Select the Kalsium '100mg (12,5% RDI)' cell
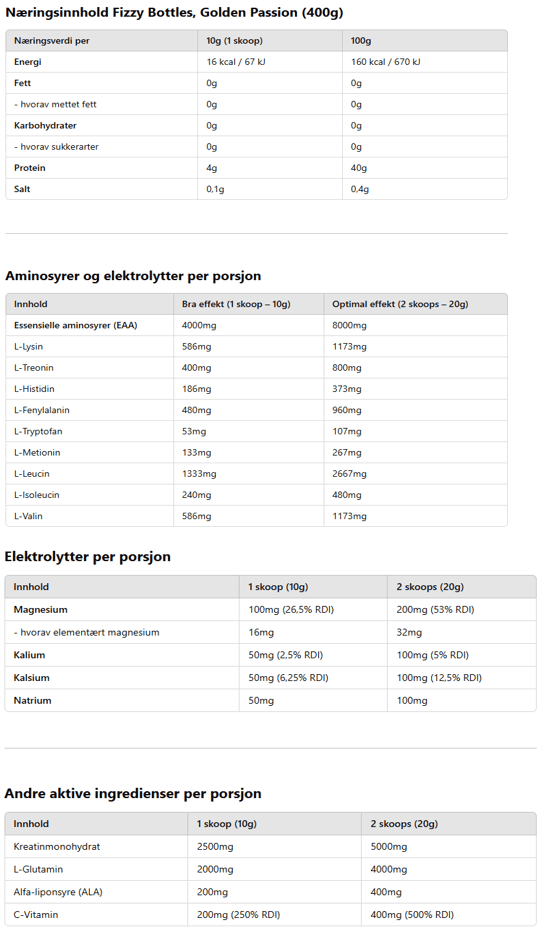551x931 pixels. pyautogui.click(x=439, y=678)
